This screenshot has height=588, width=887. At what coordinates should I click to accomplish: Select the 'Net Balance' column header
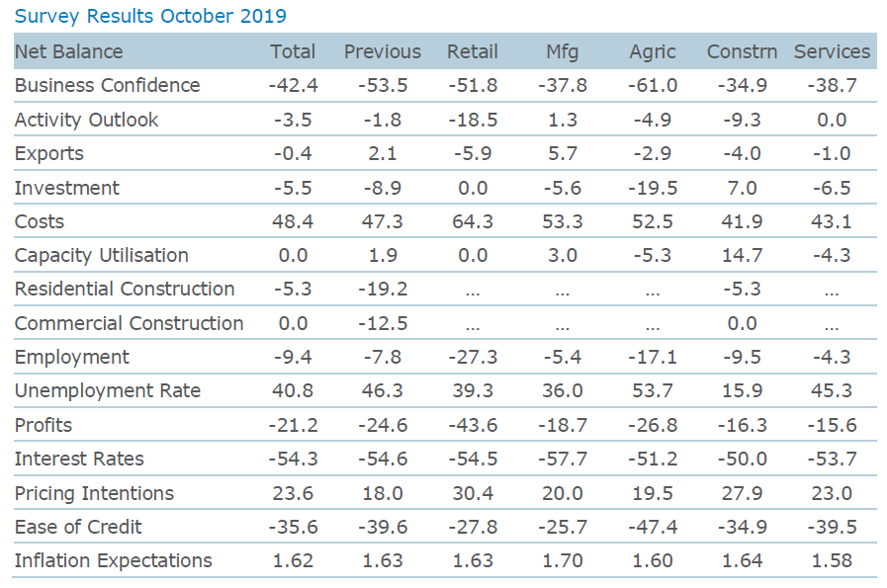click(x=69, y=51)
